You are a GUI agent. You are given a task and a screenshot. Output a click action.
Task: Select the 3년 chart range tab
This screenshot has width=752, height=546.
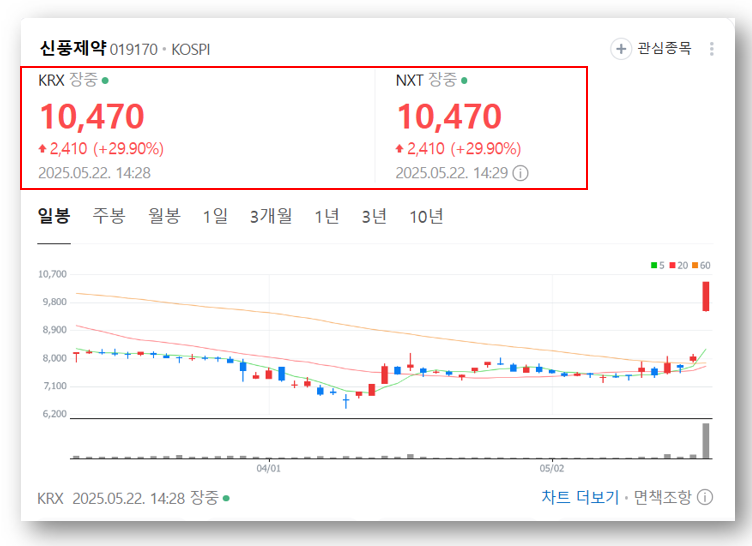click(x=374, y=216)
